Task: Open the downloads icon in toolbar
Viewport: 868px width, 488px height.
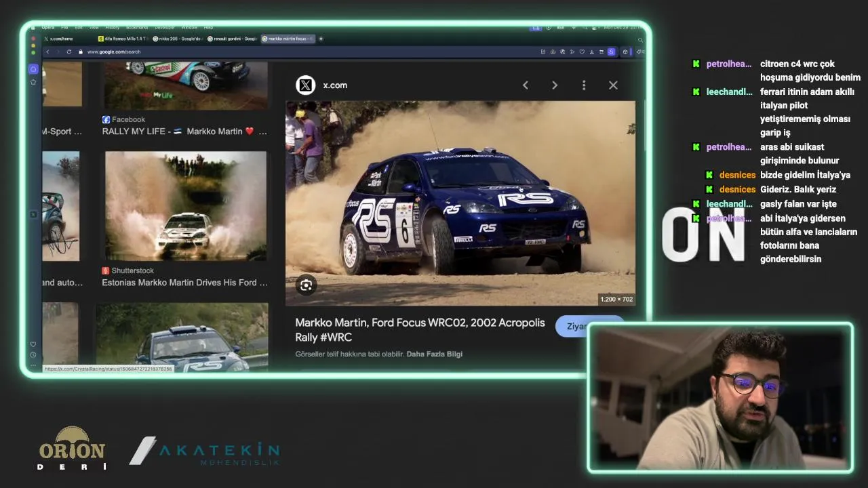Action: pyautogui.click(x=592, y=52)
